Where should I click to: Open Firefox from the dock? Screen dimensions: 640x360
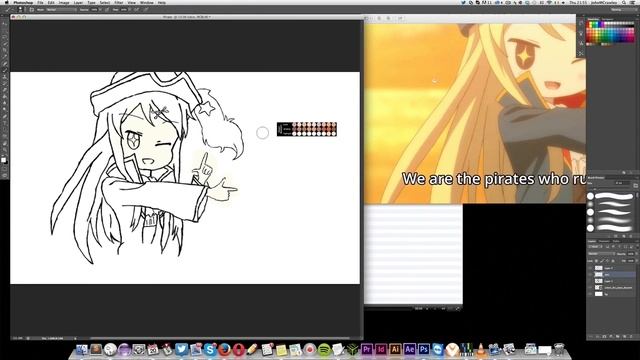(x=224, y=349)
